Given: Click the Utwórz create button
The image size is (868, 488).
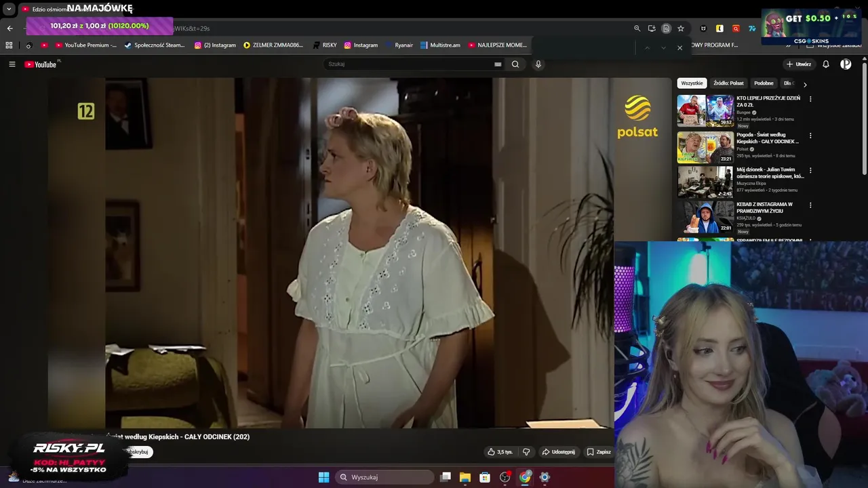Looking at the screenshot, I should (799, 64).
